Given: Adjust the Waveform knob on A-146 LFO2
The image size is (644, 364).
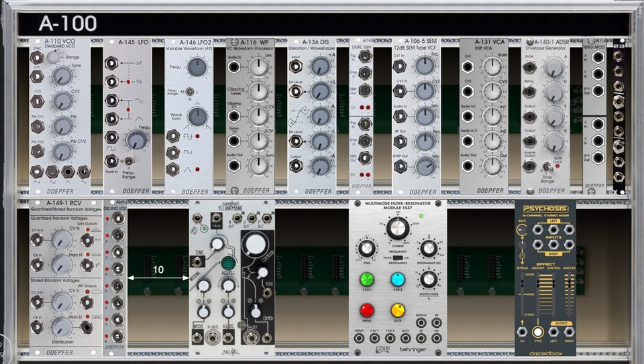Looking at the screenshot, I should pyautogui.click(x=197, y=117).
